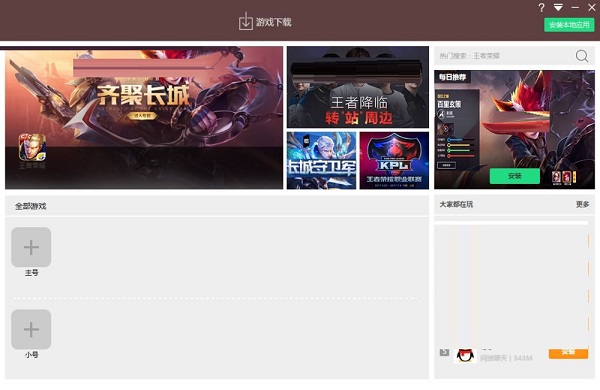
Task: Click the magnifier search icon
Action: coord(582,56)
